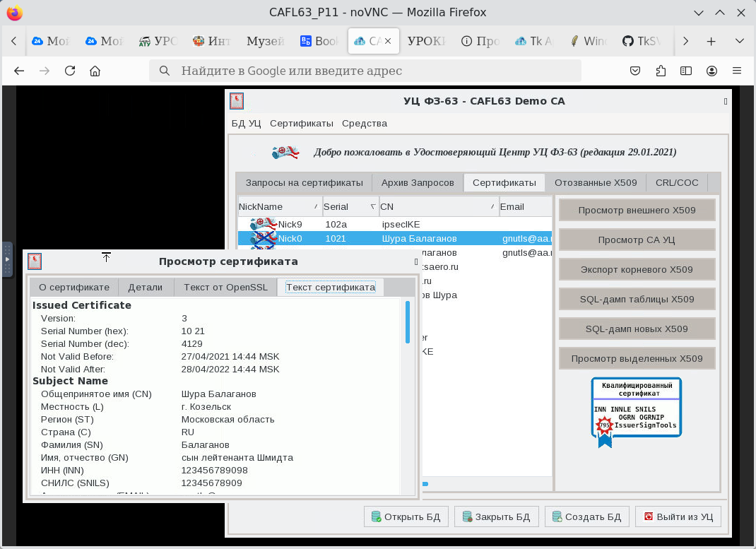Open the Сертификаты menu
Image resolution: width=756 pixels, height=549 pixels.
[301, 124]
